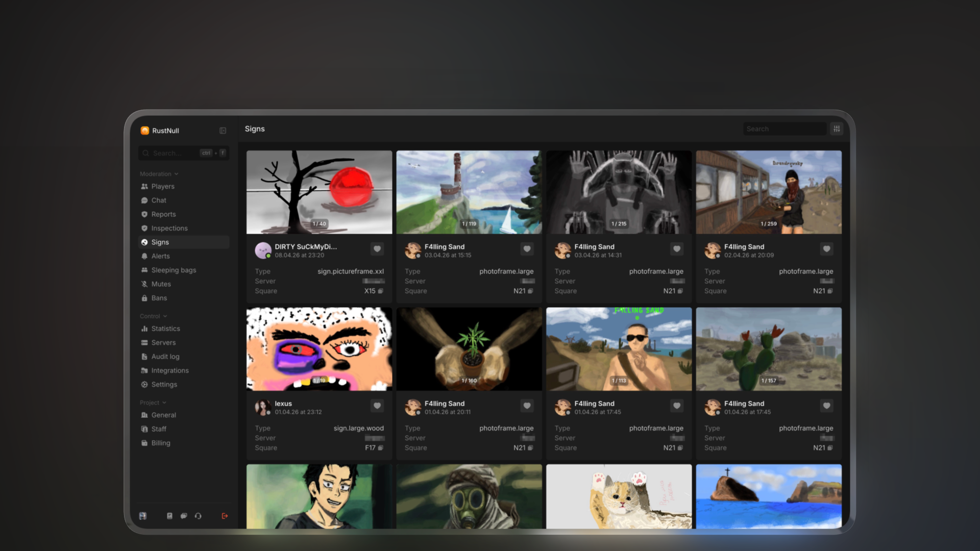980x551 pixels.
Task: Open the filter settings icon beside Search
Action: 837,129
